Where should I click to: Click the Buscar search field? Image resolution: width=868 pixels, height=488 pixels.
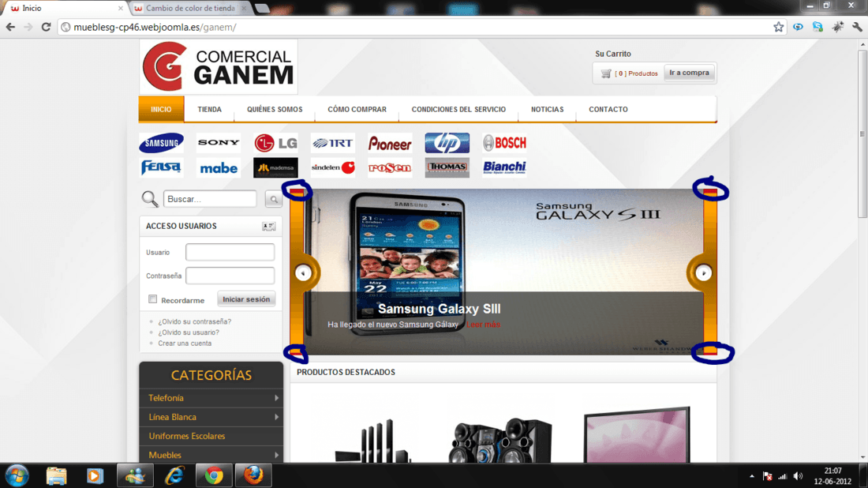point(210,199)
